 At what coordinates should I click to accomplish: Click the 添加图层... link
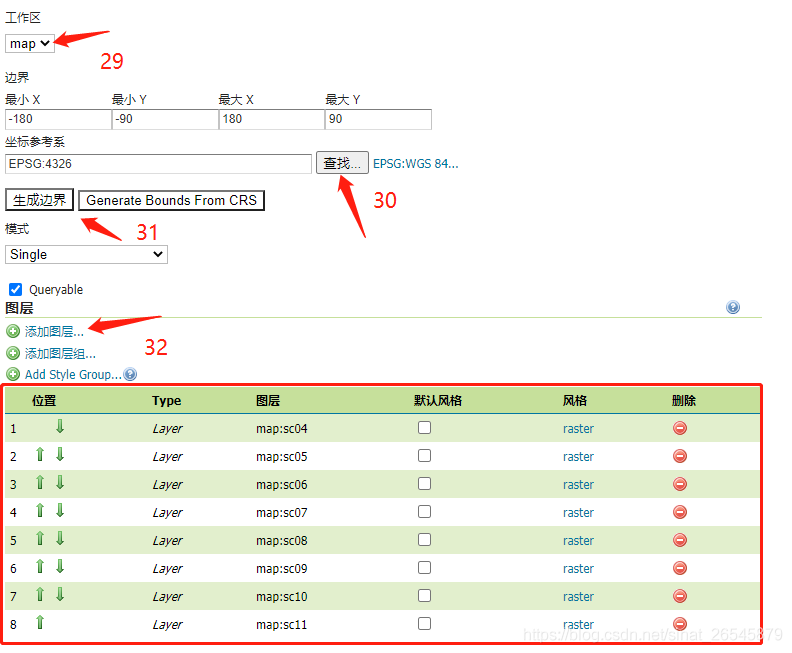coord(54,331)
